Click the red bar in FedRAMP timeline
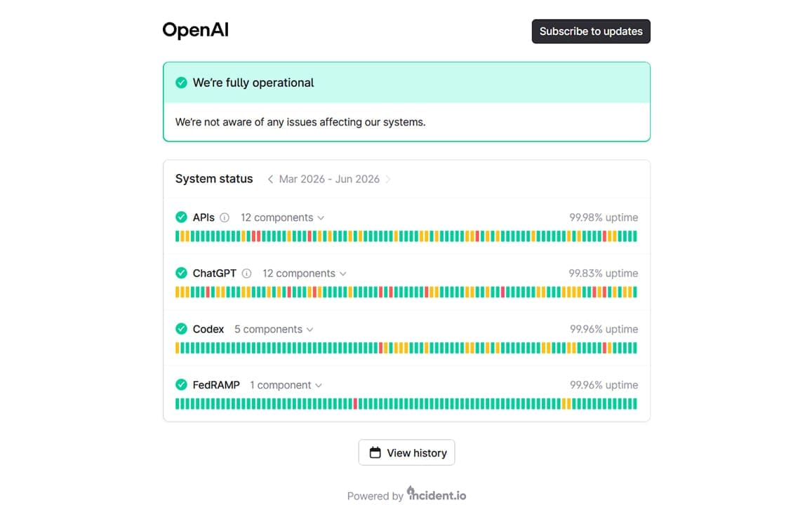Viewport: 812px width, 505px height. 355,403
